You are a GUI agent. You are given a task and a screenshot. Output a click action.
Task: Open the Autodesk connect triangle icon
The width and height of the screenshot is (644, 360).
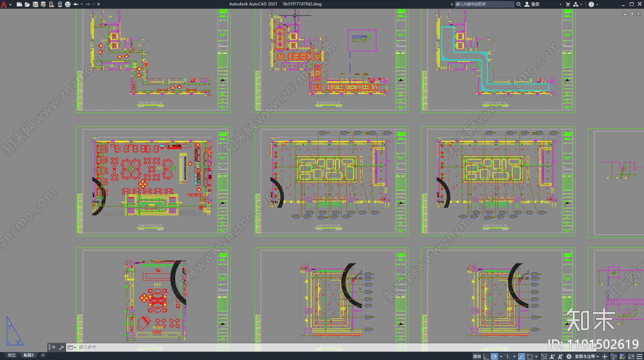click(x=576, y=4)
